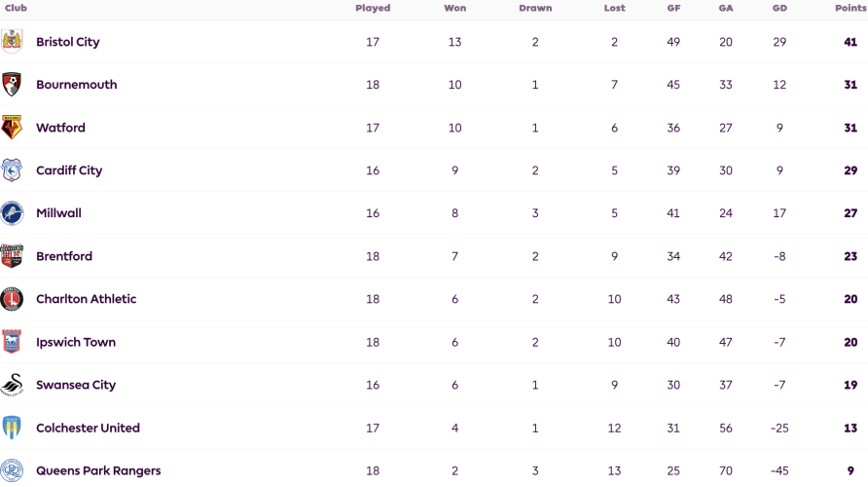
Task: Sort table by Points column header
Action: coord(850,8)
